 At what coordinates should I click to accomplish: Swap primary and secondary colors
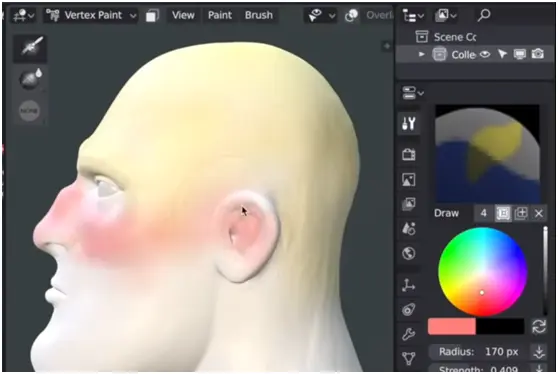[539, 326]
